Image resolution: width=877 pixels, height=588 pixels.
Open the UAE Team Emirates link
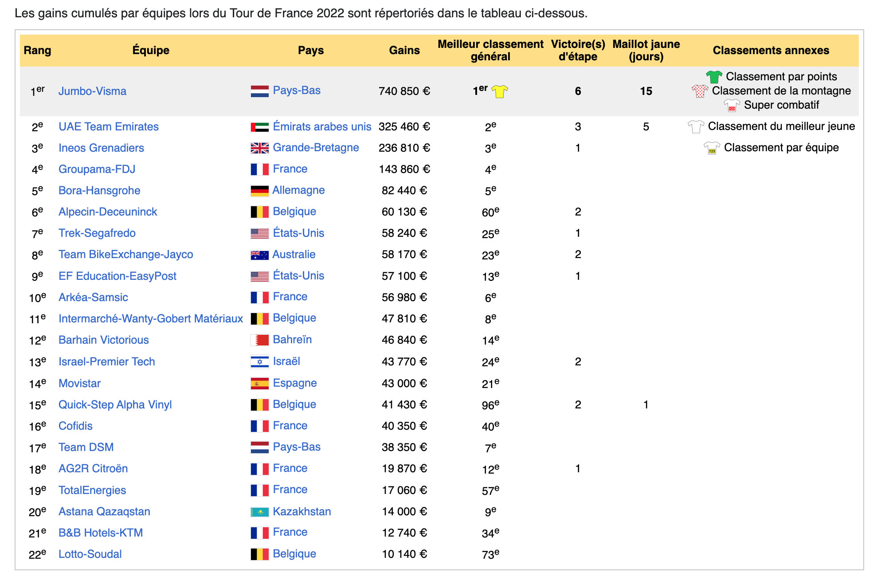pos(108,127)
